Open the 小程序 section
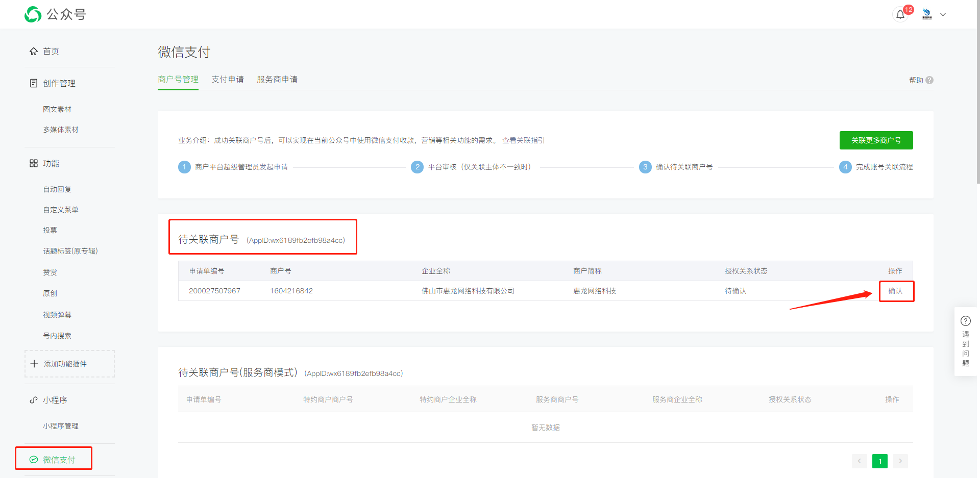980x478 pixels. (x=55, y=400)
